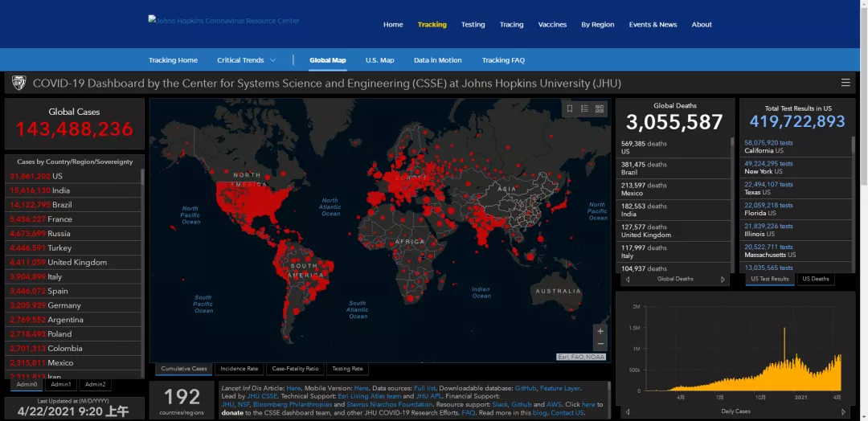The height and width of the screenshot is (421, 868).
Task: Go to next Daily Cases chart arrow
Action: click(844, 411)
